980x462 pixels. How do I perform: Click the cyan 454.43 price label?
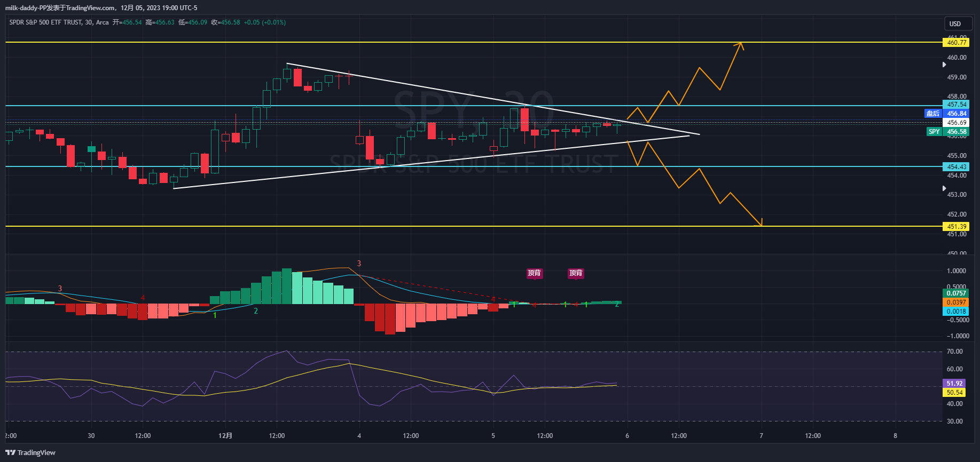click(956, 167)
